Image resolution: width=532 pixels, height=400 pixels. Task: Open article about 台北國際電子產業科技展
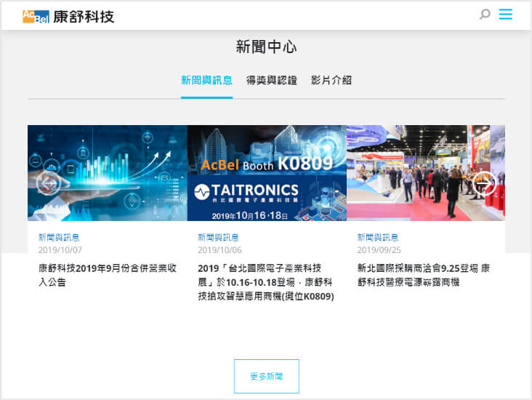point(266,282)
